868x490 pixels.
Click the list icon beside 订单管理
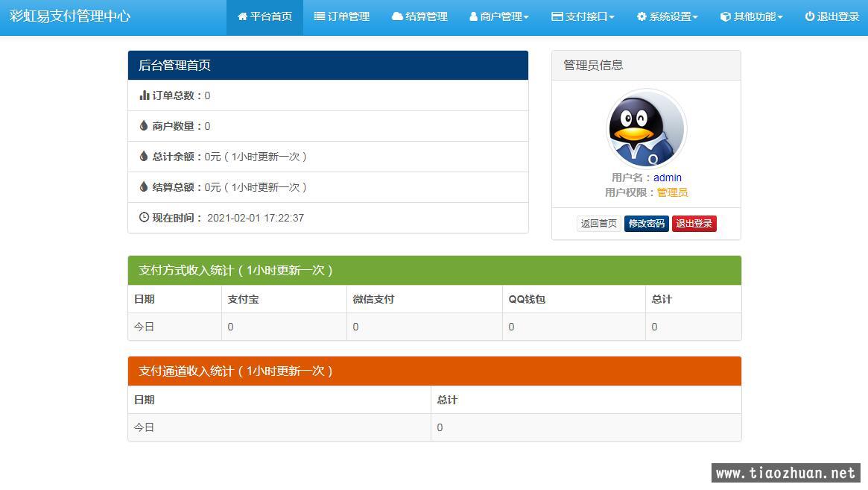[x=320, y=16]
